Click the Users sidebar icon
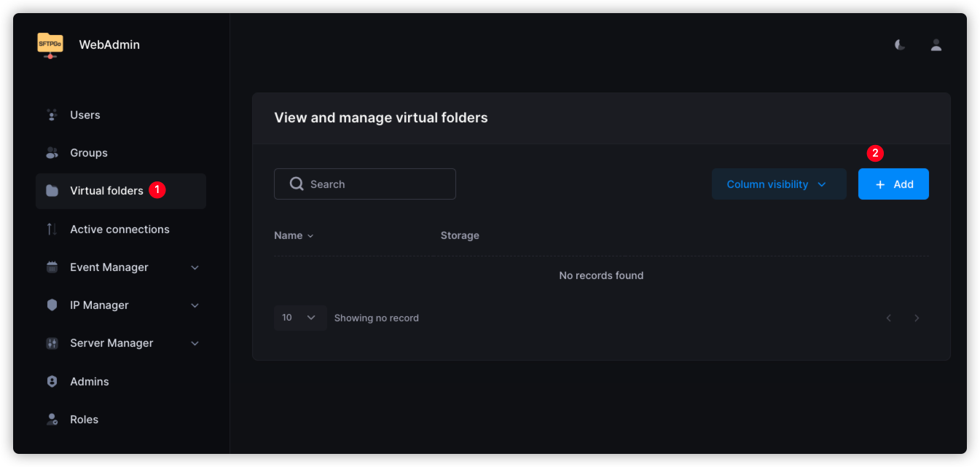Image resolution: width=980 pixels, height=467 pixels. point(52,115)
